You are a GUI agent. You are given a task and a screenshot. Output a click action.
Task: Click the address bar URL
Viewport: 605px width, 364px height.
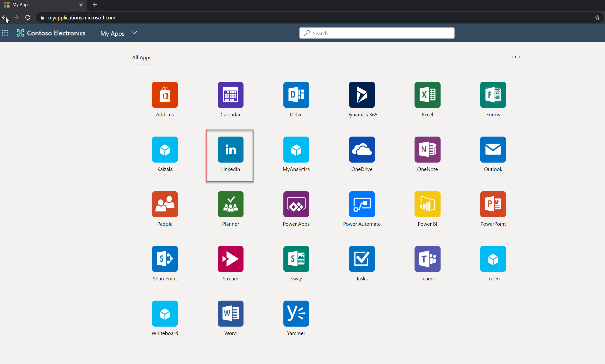[81, 18]
